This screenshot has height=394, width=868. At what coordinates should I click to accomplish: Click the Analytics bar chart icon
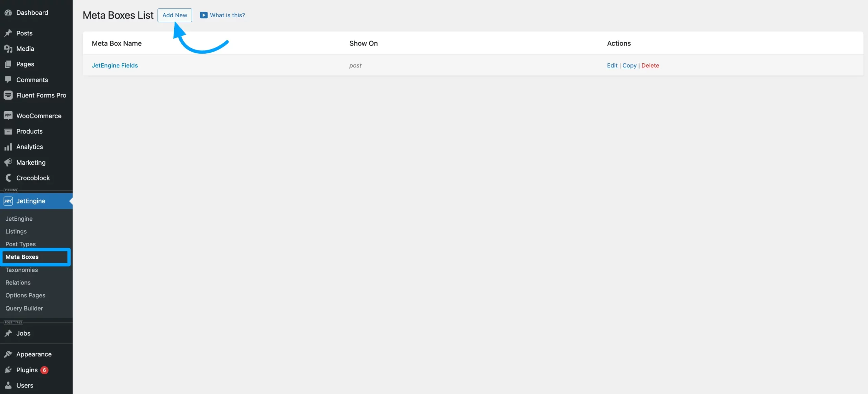(8, 147)
